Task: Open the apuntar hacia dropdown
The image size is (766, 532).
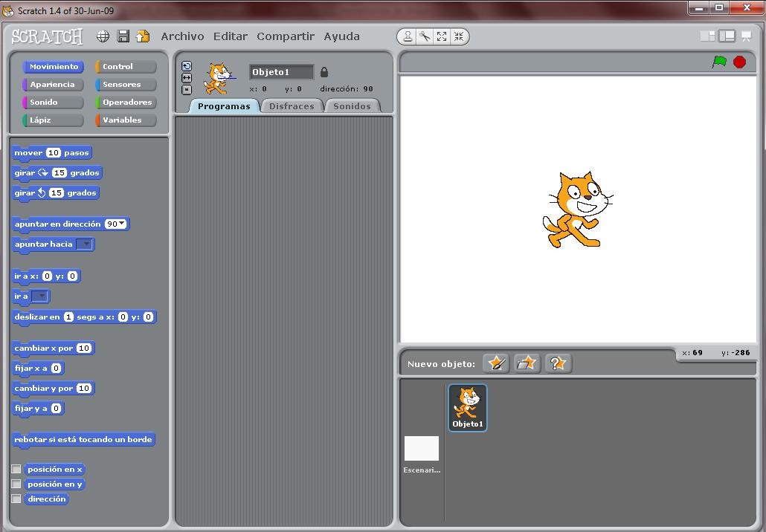Action: pyautogui.click(x=85, y=244)
